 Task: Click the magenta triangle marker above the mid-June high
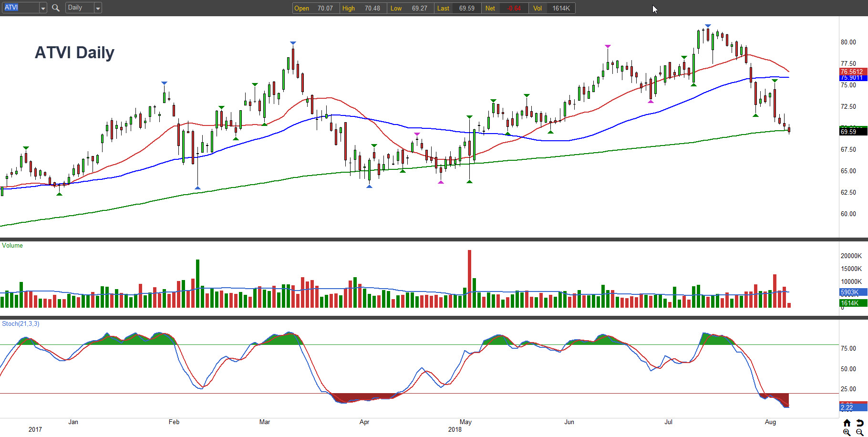tap(608, 46)
